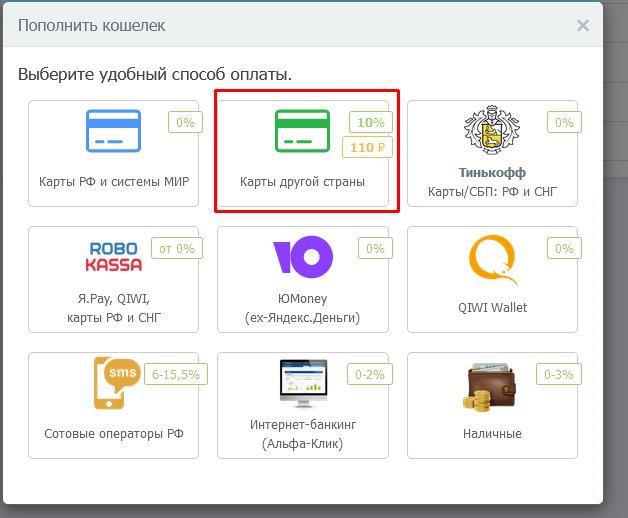Select the internet banking monitor icon
The height and width of the screenshot is (518, 628).
point(303,383)
